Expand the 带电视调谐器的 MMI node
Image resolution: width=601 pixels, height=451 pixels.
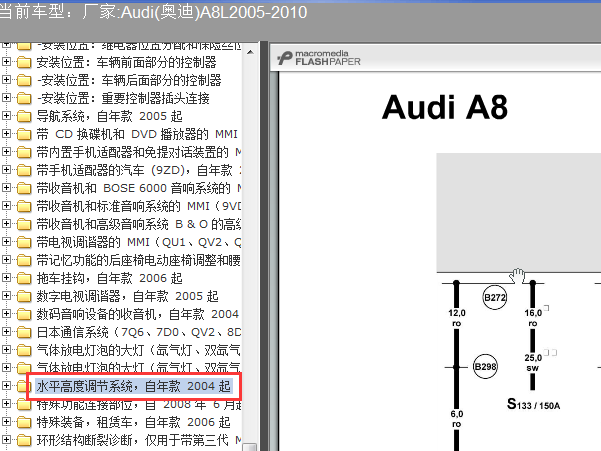coord(6,242)
